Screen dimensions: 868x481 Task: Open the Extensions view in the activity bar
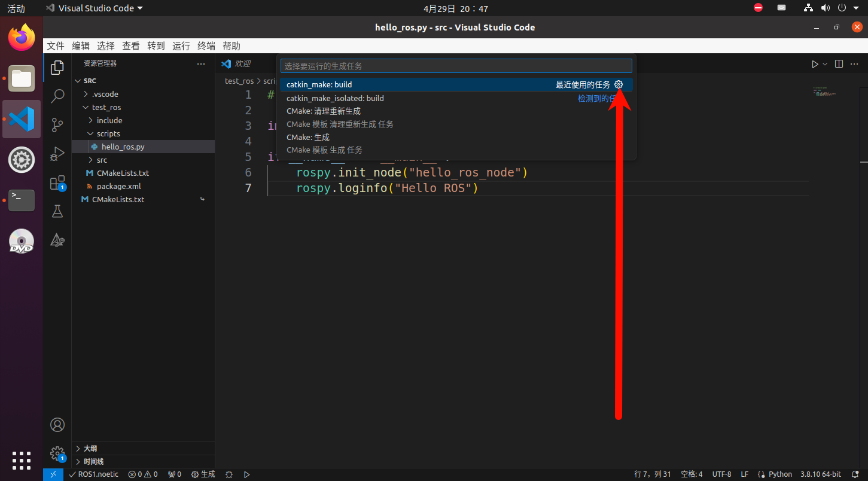tap(57, 182)
